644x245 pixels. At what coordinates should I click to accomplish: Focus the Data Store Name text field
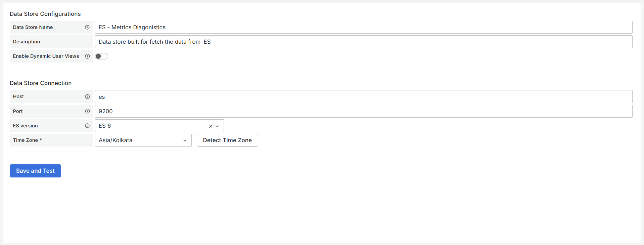(x=363, y=27)
